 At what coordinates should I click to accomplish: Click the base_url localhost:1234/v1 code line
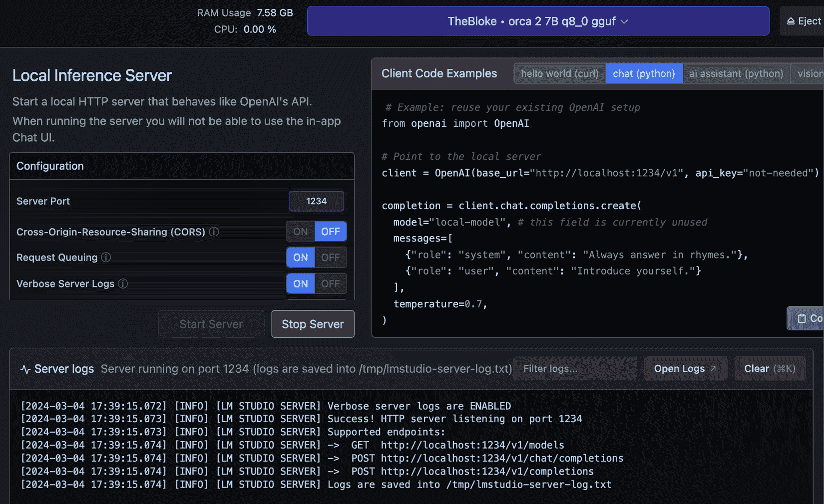click(600, 173)
